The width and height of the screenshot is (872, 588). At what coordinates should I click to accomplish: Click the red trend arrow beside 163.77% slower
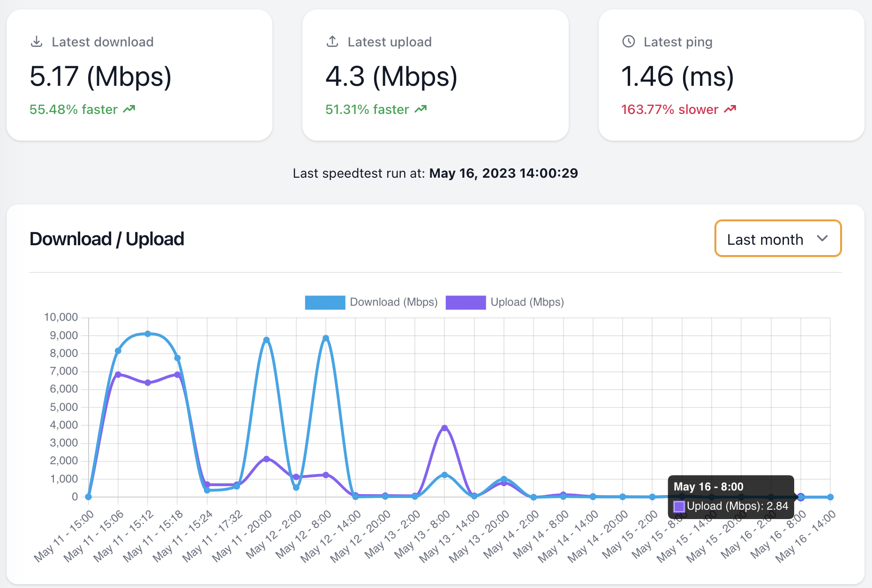730,108
